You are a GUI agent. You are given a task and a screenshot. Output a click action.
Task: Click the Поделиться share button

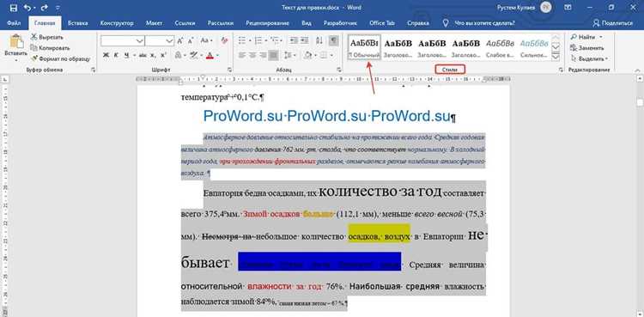click(x=614, y=23)
